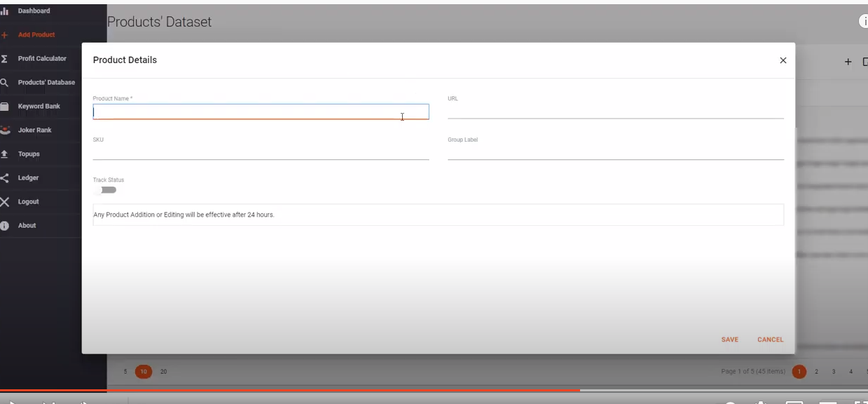Click the Add Product plus icon
The width and height of the screenshot is (868, 404).
(x=4, y=35)
